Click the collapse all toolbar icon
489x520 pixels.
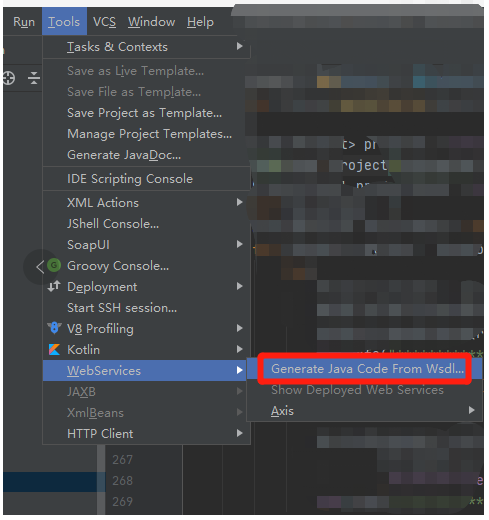coord(34,78)
